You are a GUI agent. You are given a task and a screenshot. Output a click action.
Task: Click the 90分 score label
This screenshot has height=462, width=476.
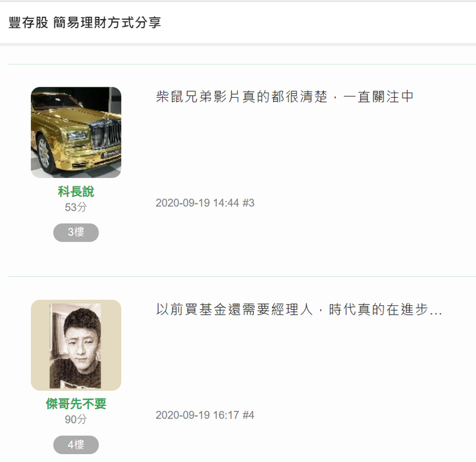(x=76, y=420)
